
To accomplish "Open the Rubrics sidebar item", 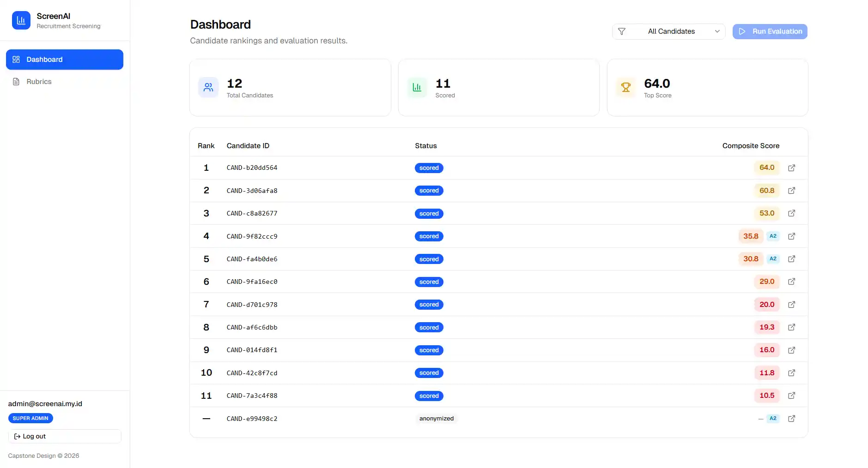I will tap(65, 82).
